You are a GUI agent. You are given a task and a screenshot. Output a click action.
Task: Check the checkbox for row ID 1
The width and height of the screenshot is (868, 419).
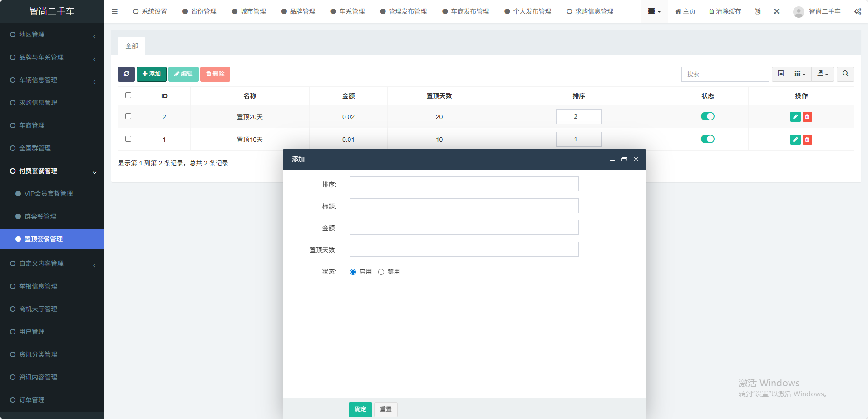pyautogui.click(x=128, y=139)
